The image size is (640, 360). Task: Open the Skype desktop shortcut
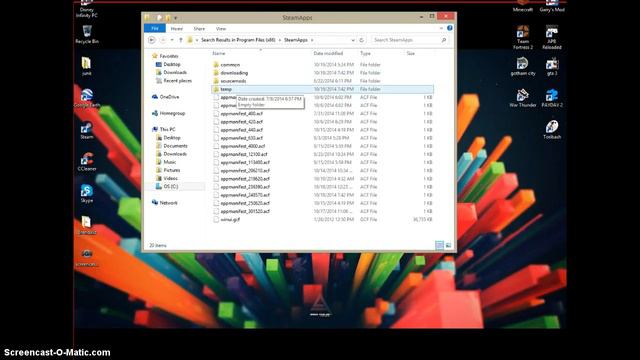coord(87,193)
